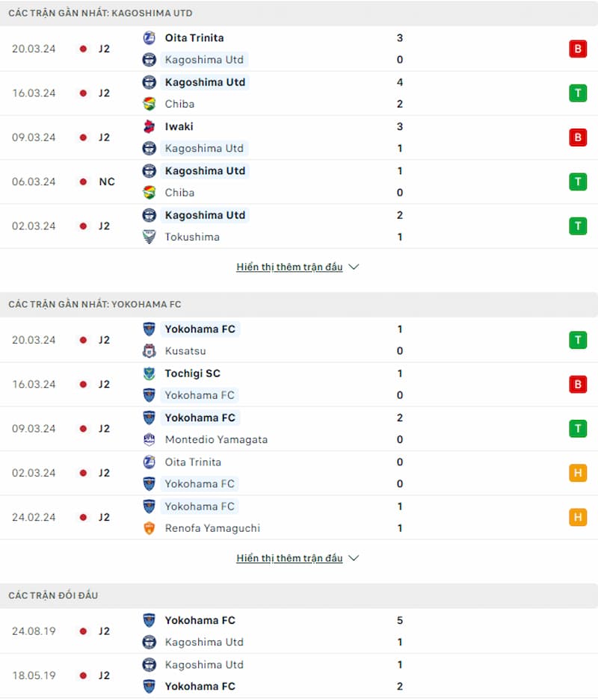Image resolution: width=598 pixels, height=700 pixels.
Task: Click the Tochigi SC crest
Action: [149, 374]
